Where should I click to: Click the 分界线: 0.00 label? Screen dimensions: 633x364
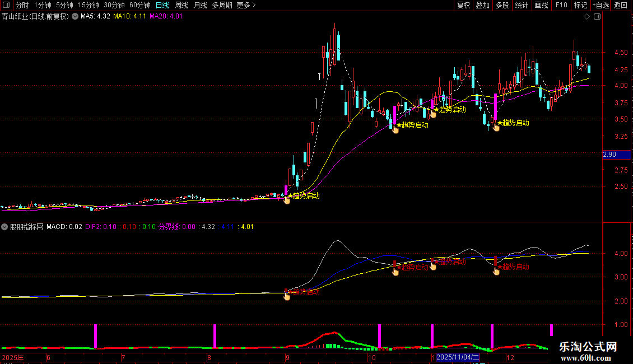click(x=177, y=227)
